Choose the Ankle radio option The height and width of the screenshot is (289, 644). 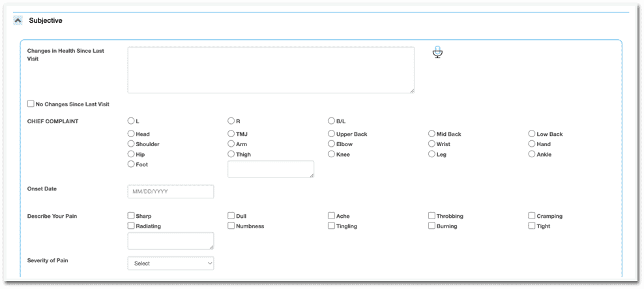(x=532, y=155)
